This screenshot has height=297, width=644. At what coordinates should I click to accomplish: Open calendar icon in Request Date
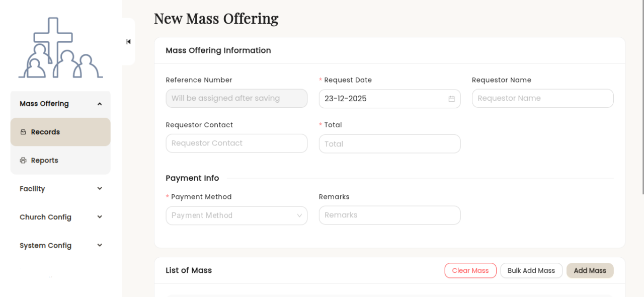point(451,99)
